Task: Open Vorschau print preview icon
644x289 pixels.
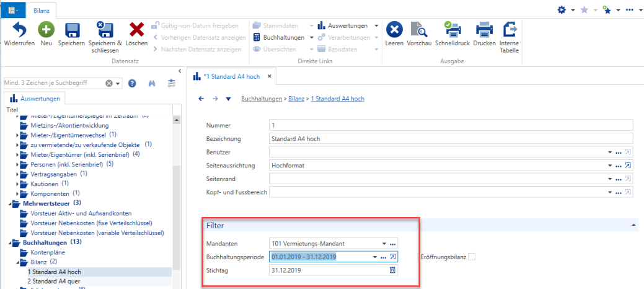Action: (x=419, y=30)
